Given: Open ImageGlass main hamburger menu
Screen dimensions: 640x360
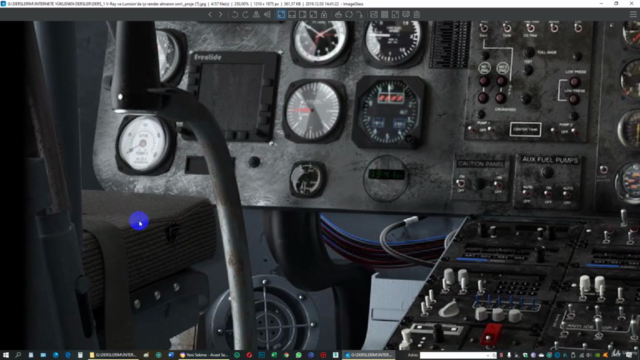Looking at the screenshot, I should click(633, 15).
